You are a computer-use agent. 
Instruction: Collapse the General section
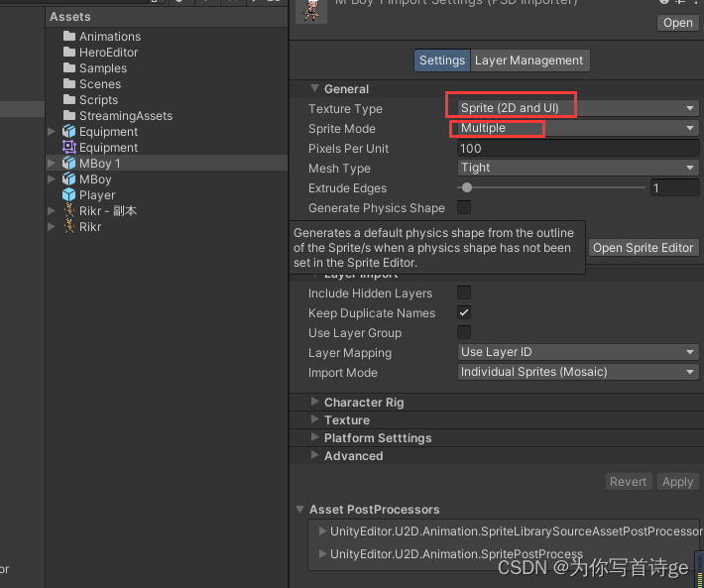click(x=314, y=88)
